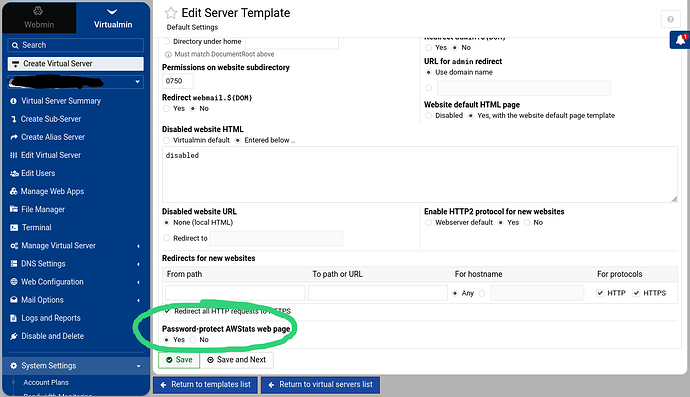The width and height of the screenshot is (690, 397).
Task: Expand Mail Options submenu arrow
Action: 138,300
